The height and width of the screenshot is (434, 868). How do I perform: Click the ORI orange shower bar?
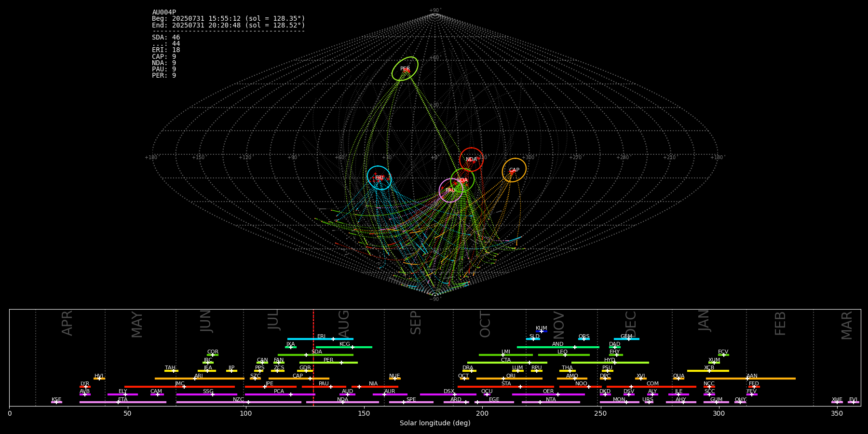[x=509, y=379]
